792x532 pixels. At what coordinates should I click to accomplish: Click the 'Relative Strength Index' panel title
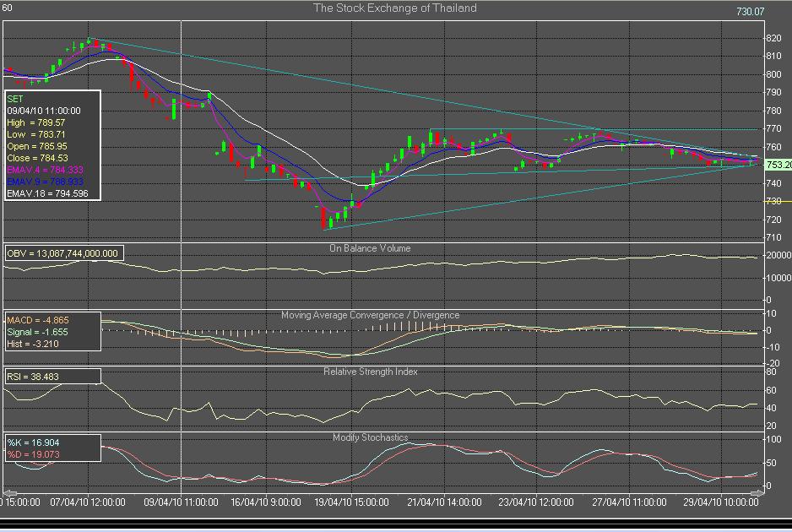coord(370,372)
